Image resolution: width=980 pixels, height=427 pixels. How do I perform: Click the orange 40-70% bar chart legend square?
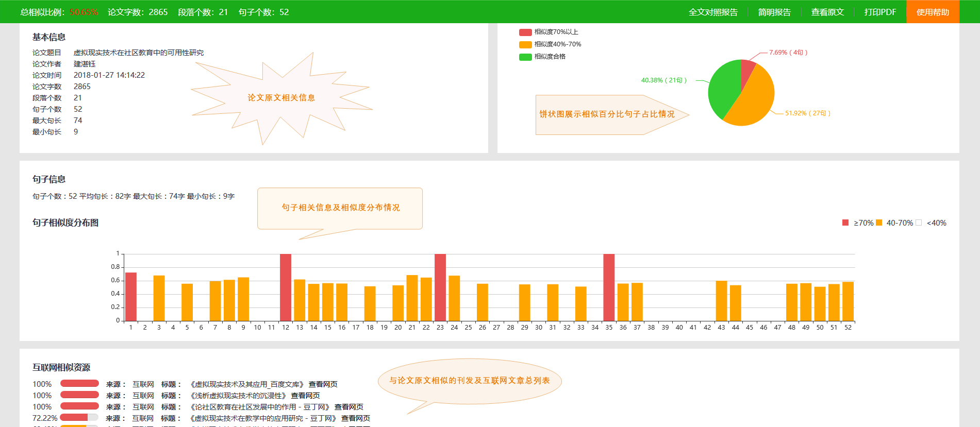[x=879, y=223]
